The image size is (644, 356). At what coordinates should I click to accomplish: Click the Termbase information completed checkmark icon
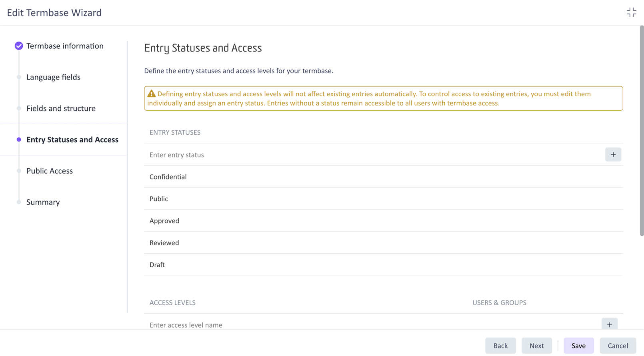click(x=19, y=46)
